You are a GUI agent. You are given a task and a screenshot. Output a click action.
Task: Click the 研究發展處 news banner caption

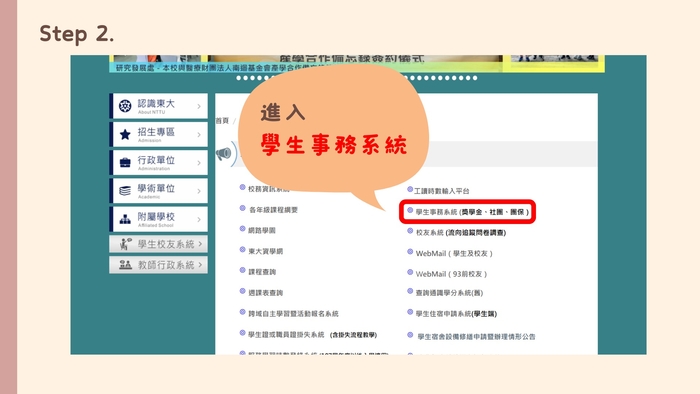tap(221, 68)
